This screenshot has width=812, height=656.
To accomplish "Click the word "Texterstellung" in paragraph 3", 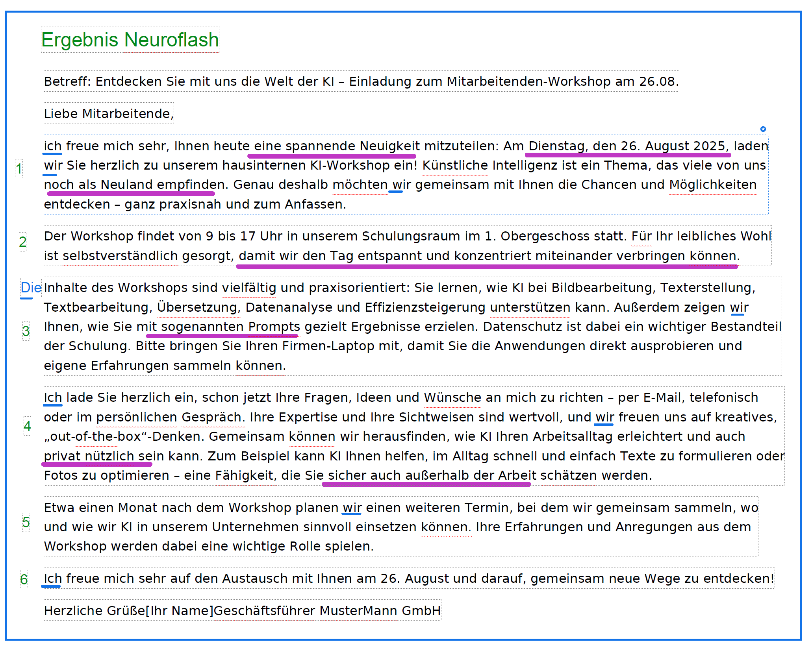I will click(x=706, y=288).
